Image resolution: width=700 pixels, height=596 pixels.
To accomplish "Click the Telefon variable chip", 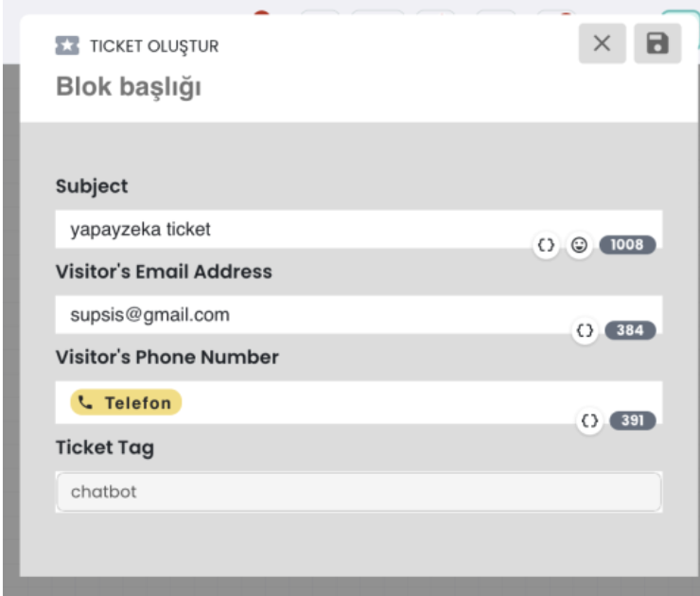I will point(126,402).
